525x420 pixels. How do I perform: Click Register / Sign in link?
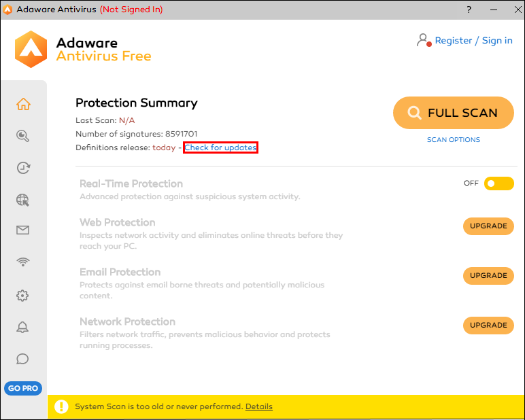pyautogui.click(x=473, y=41)
